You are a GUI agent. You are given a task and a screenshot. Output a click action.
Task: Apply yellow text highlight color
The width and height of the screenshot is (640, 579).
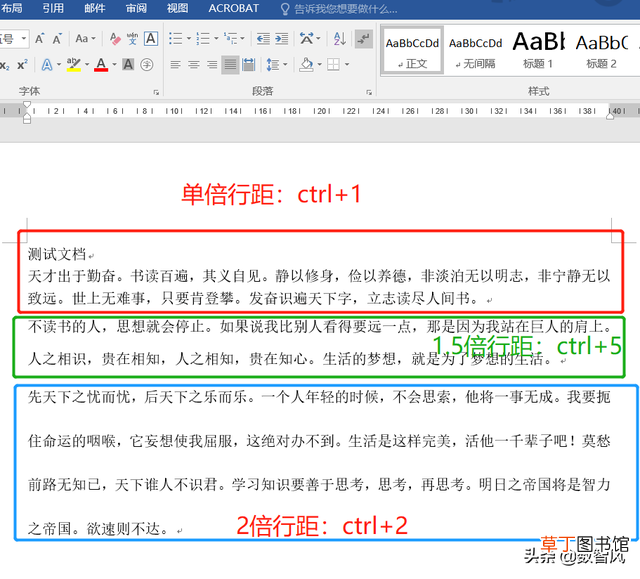(73, 65)
